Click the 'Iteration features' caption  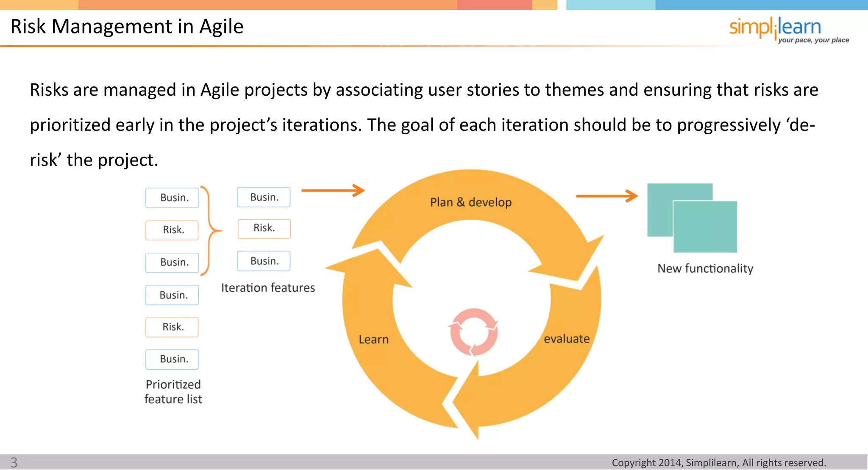(x=268, y=288)
